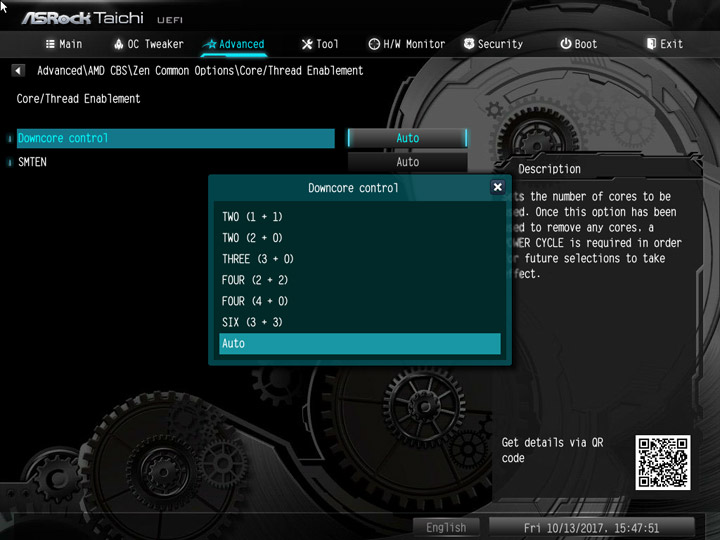Click the Core/Thread Enablement section heading

click(x=79, y=99)
